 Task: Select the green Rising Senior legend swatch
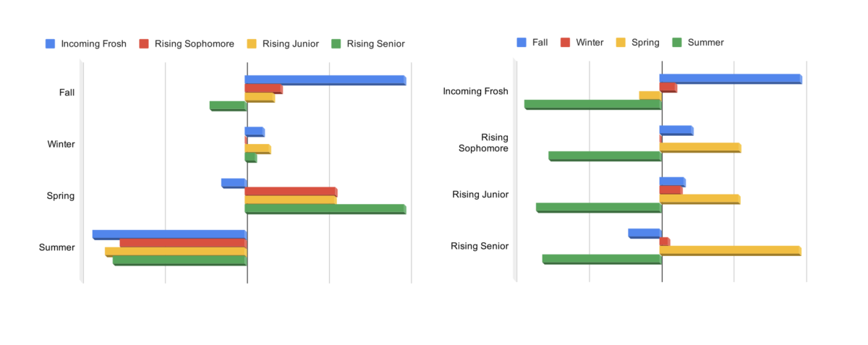coord(336,43)
